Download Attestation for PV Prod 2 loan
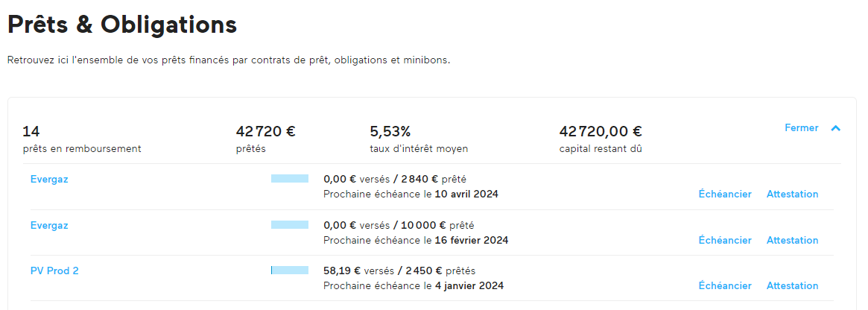 792,285
